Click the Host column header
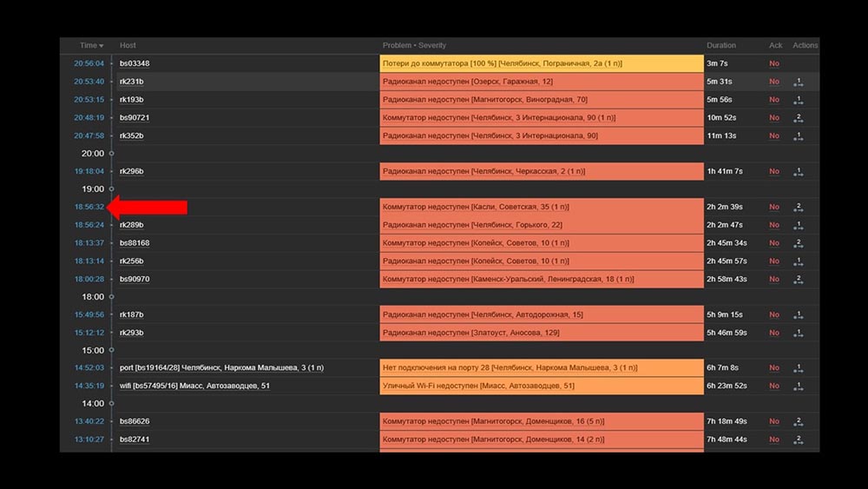868x489 pixels. 128,45
